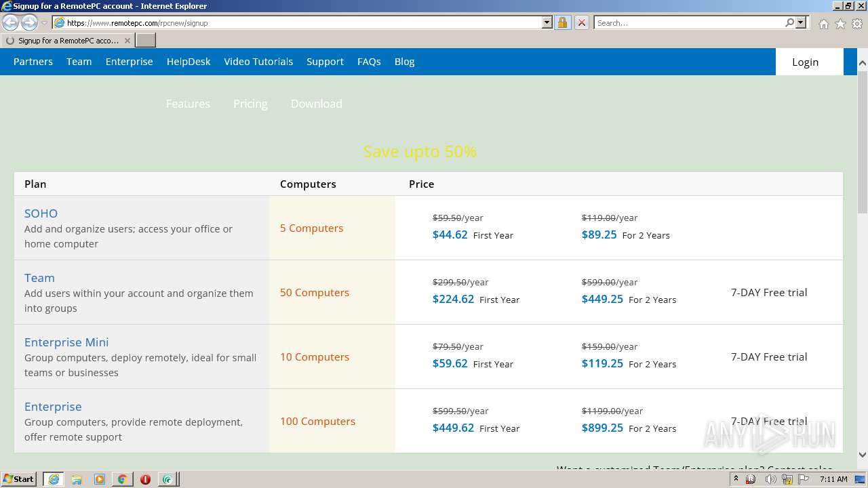Click the browser Forward arrow button
This screenshot has height=488, width=868.
click(29, 23)
